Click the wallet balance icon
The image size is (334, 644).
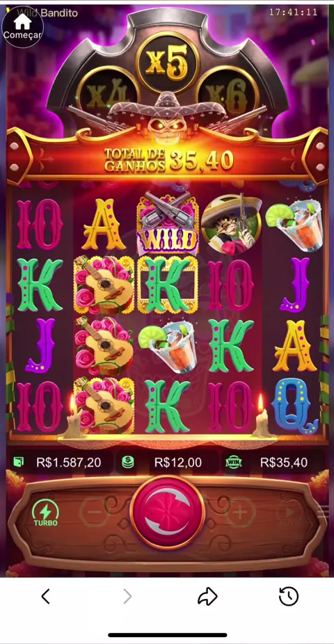point(19,462)
